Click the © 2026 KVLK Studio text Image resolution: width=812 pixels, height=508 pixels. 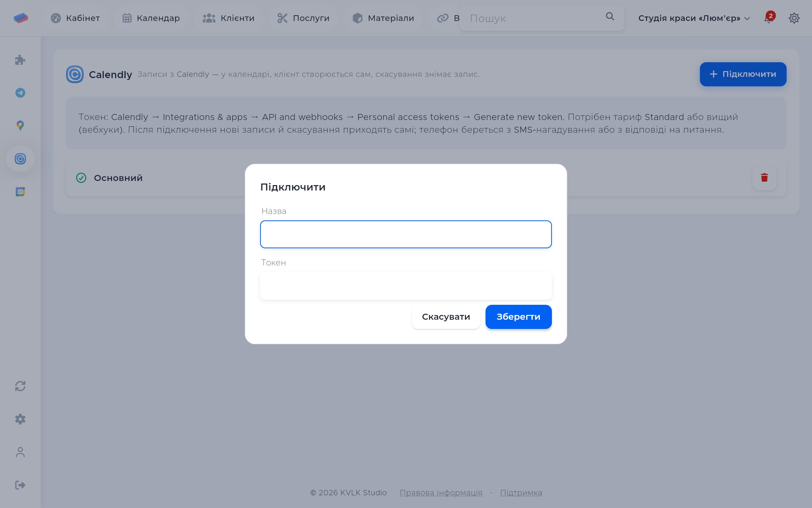tap(348, 492)
